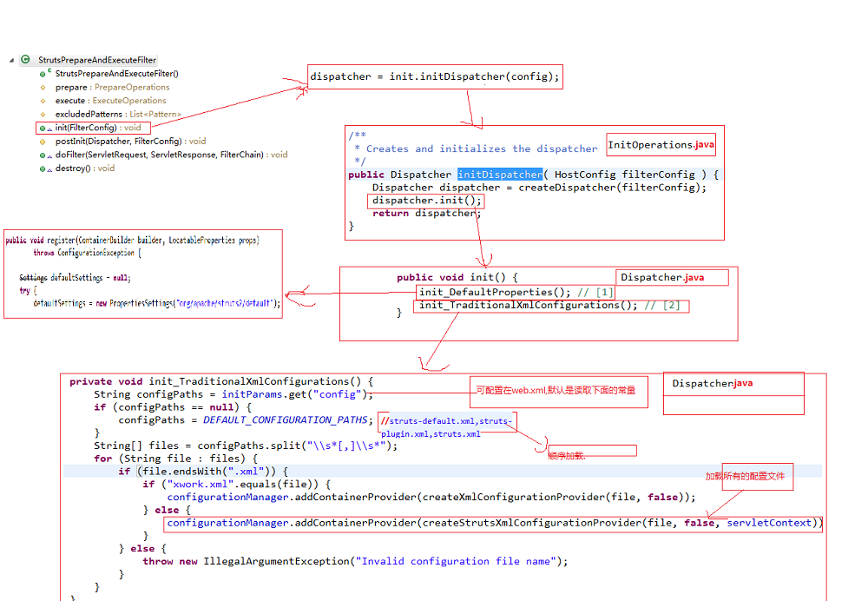Image resolution: width=868 pixels, height=601 pixels.
Task: Click the 'for (String file : files) {' line
Action: [175, 458]
